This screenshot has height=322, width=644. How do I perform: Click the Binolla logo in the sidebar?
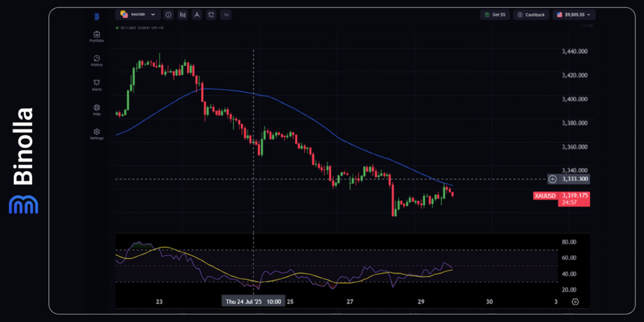96,16
